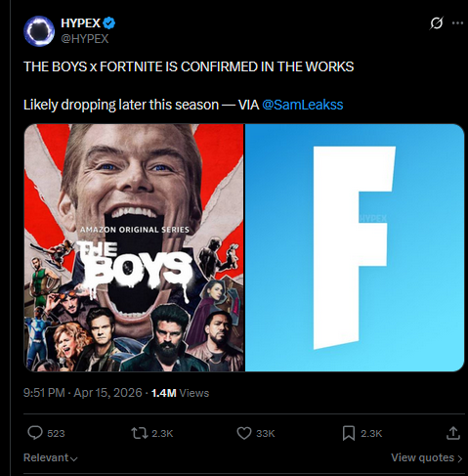Screen dimensions: 468x476
Task: Open View quotes
Action: 427,457
